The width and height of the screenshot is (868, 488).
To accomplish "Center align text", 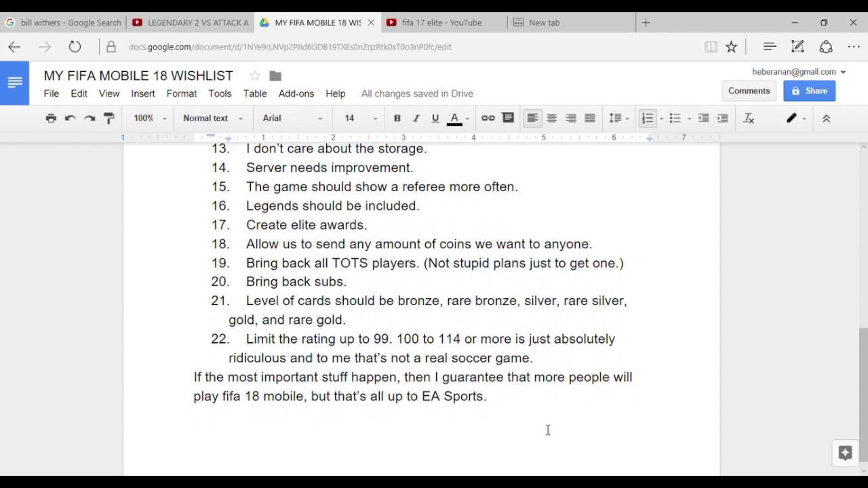I will 552,118.
